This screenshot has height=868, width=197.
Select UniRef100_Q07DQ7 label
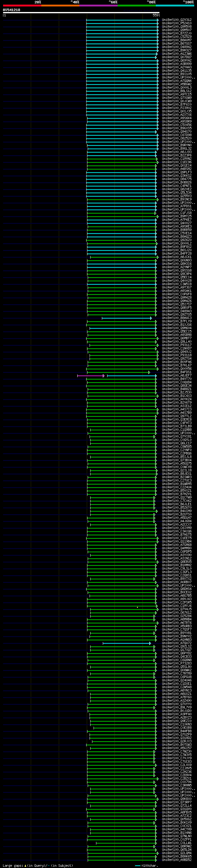point(177,57)
